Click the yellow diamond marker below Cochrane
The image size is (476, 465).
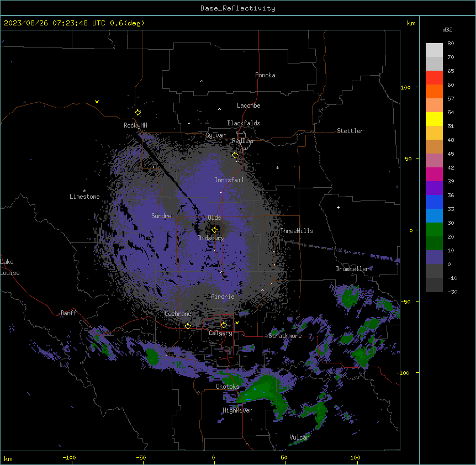(x=188, y=326)
